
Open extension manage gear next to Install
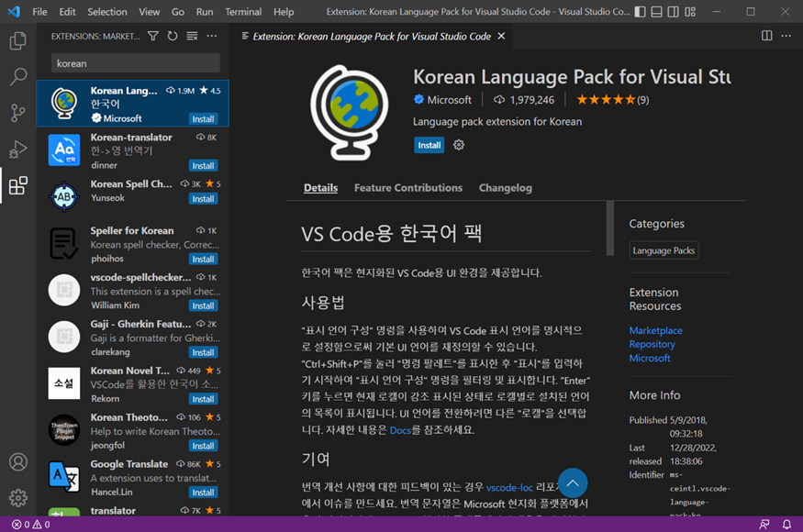coord(458,145)
